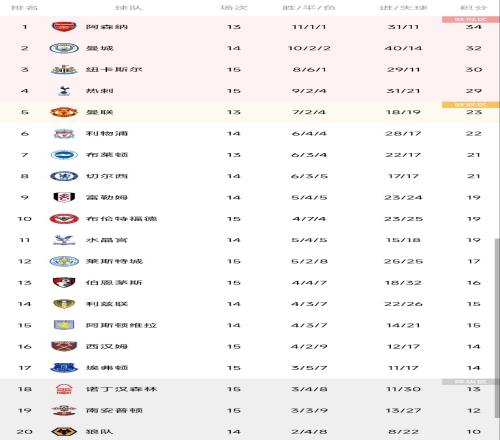The width and height of the screenshot is (500, 440).
Task: Open the Newcastle club crest
Action: (x=64, y=70)
